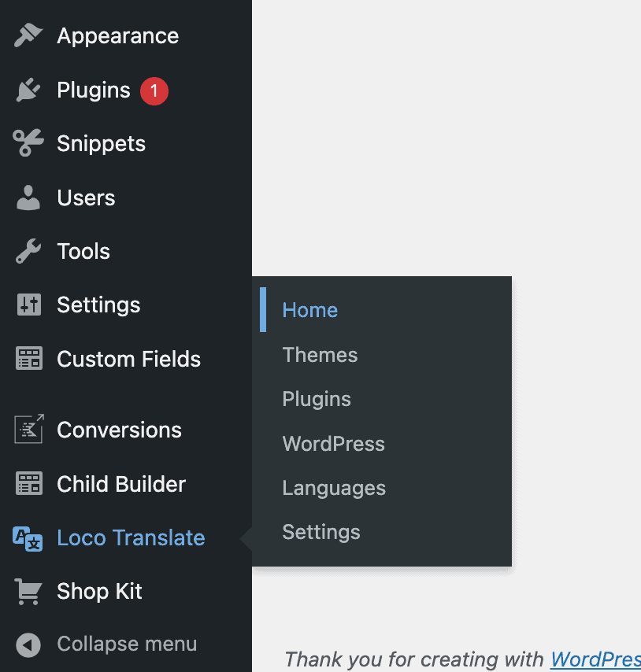Click the Conversions chart icon

(x=28, y=430)
